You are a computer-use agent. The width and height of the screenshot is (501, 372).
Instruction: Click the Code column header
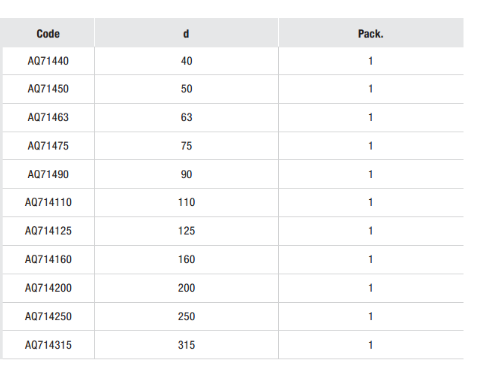click(x=48, y=34)
